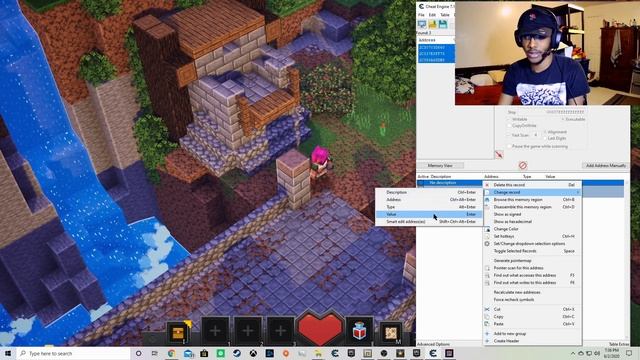
Task: Click the red arrow add-to-list icon
Action: click(499, 155)
